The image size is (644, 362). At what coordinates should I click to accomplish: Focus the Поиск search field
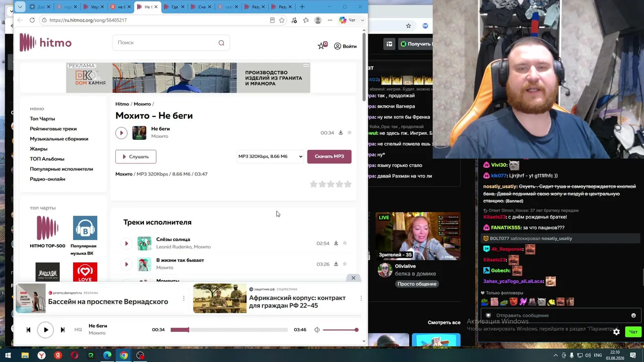click(171, 43)
